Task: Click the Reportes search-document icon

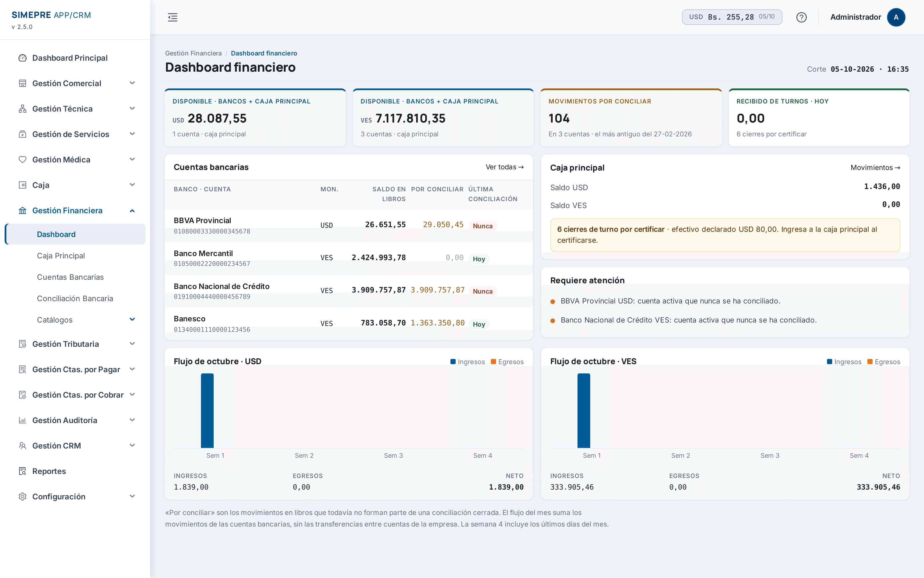Action: click(x=23, y=471)
